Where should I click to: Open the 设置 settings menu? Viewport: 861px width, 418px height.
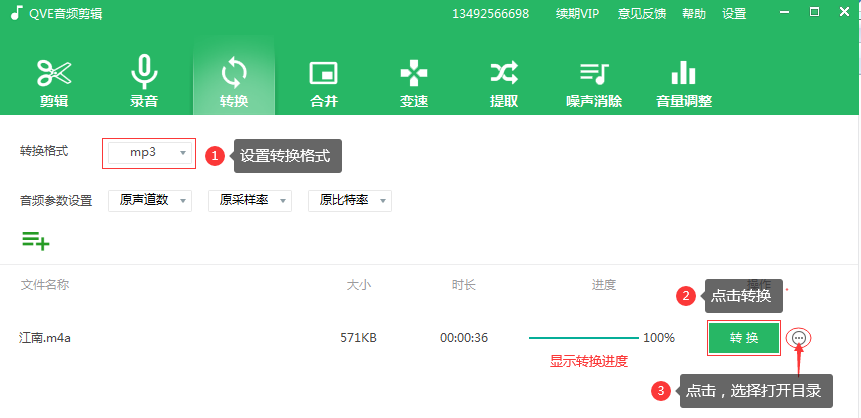point(734,14)
